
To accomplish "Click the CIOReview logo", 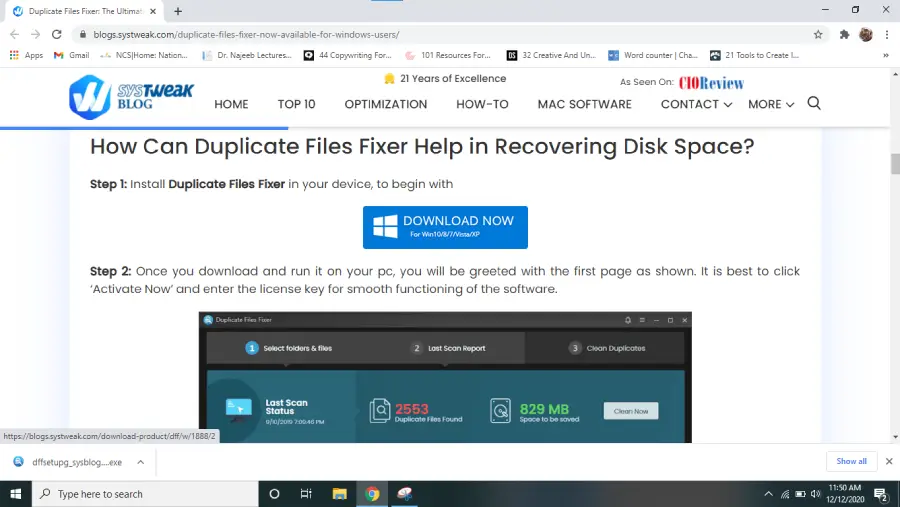I will 711,83.
